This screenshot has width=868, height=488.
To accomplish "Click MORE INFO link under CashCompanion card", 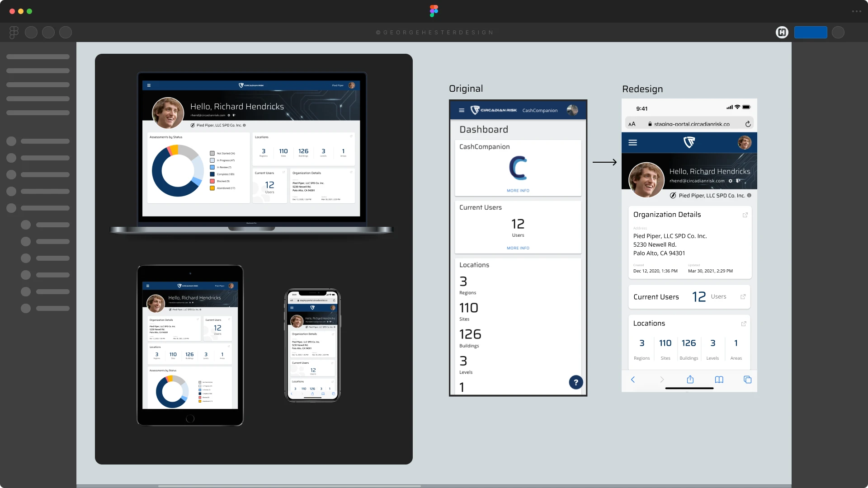I will [518, 191].
